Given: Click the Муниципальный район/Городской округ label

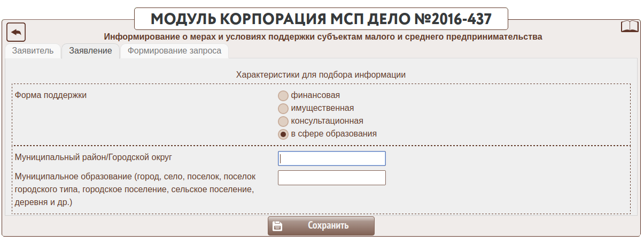Looking at the screenshot, I should click(94, 157).
